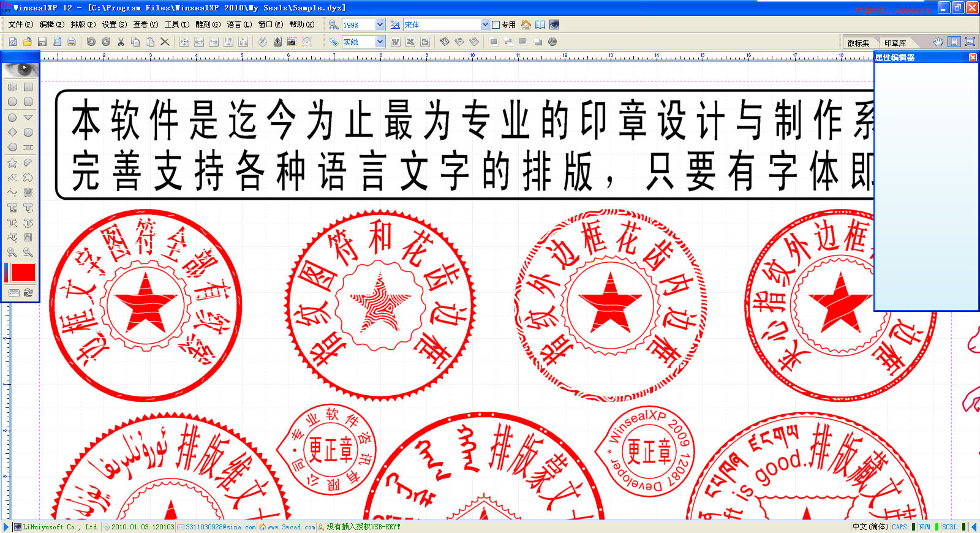Screen dimensions: 980x533
Task: Click the zoom out magnifier tool
Action: click(x=28, y=252)
